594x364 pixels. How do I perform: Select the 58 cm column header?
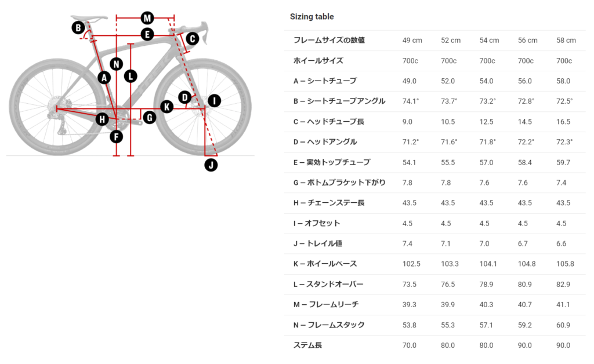[x=566, y=41]
